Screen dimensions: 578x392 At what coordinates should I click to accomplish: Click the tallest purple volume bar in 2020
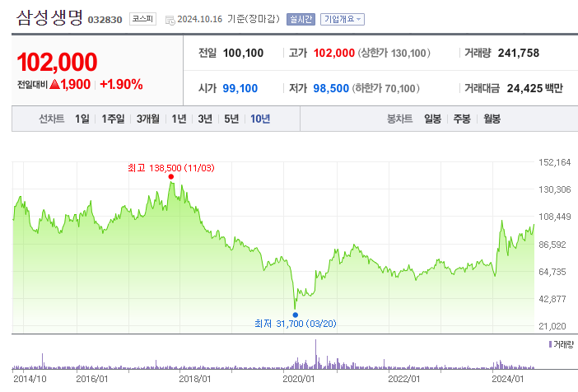pos(316,354)
